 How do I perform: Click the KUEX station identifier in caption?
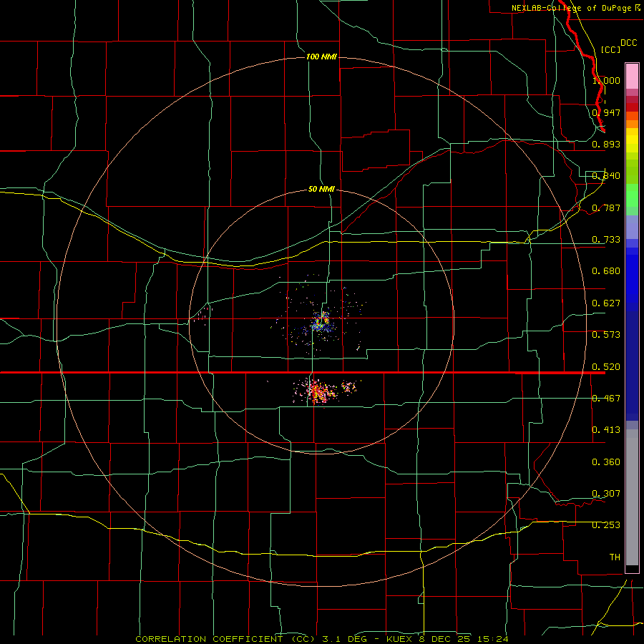coord(399,639)
